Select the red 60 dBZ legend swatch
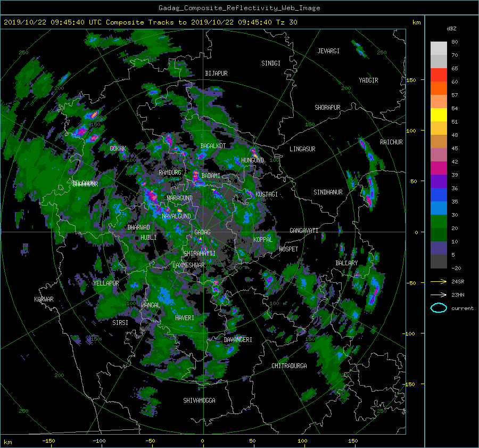The image size is (479, 448). [439, 75]
